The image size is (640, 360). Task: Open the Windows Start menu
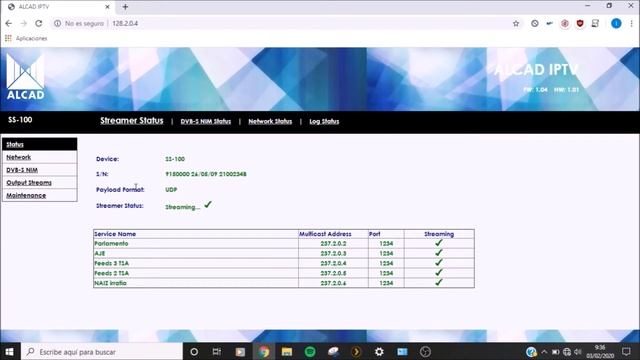pyautogui.click(x=9, y=351)
